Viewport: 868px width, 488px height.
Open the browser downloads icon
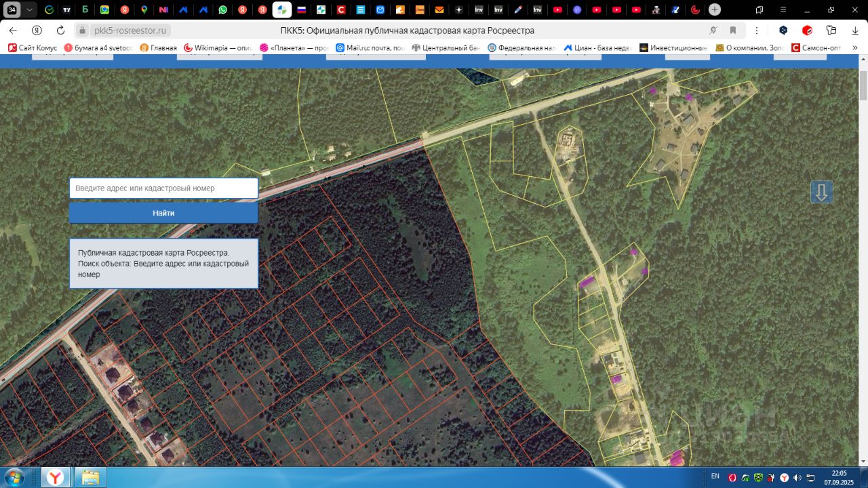(855, 30)
